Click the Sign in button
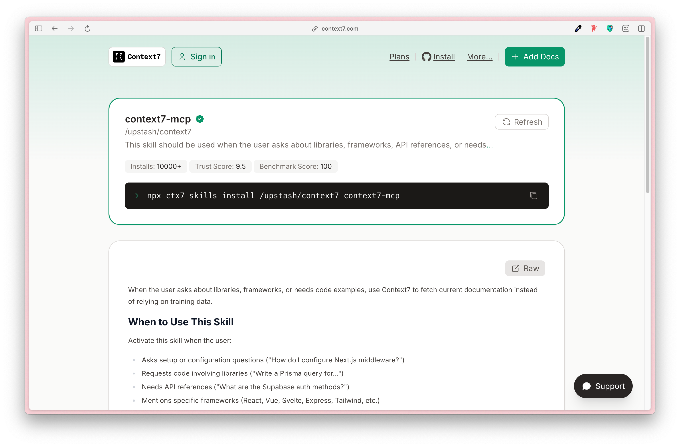The width and height of the screenshot is (680, 447). 196,57
